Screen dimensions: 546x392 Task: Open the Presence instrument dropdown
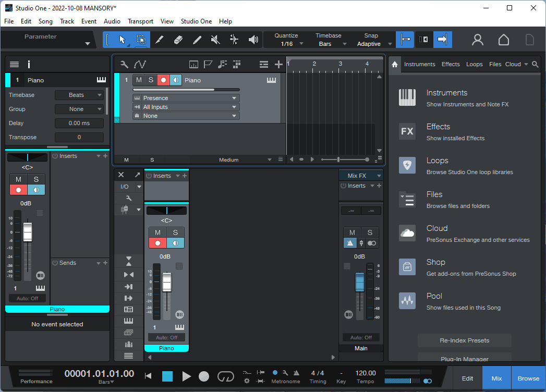(185, 97)
